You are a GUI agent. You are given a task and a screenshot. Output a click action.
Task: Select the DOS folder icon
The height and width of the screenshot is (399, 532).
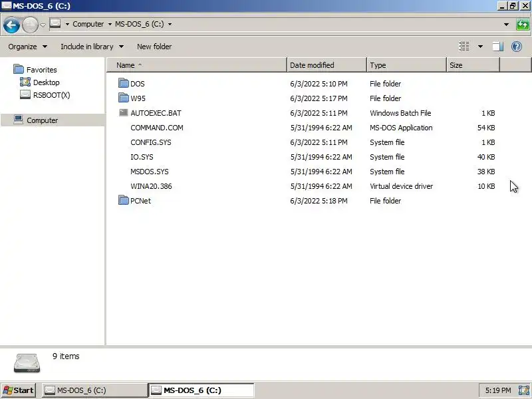[x=124, y=83]
